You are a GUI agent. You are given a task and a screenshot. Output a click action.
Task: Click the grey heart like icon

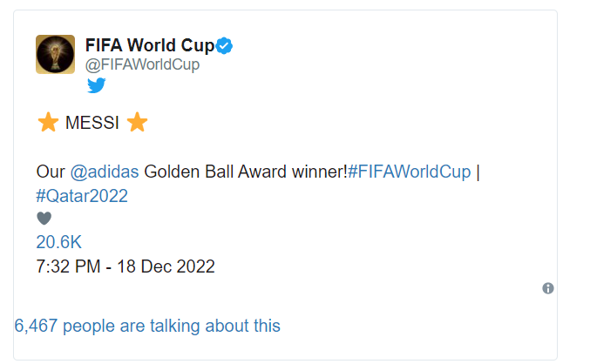[44, 218]
